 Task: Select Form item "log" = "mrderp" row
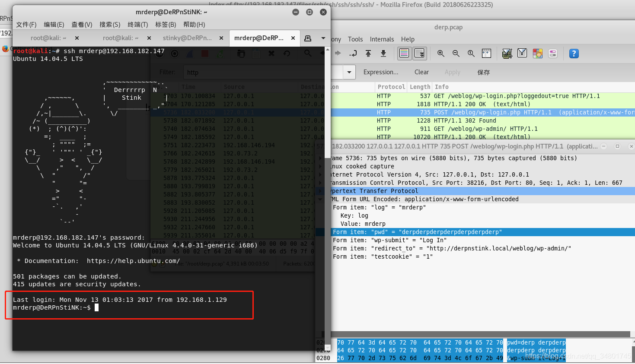point(483,207)
